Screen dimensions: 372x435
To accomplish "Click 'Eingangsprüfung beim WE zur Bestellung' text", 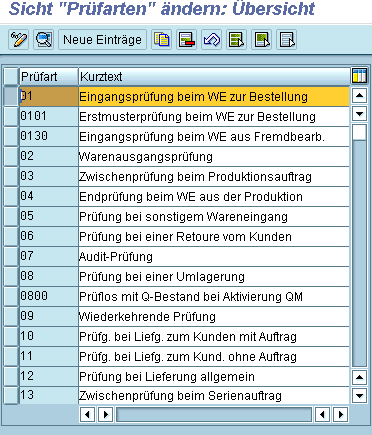I will tap(193, 97).
